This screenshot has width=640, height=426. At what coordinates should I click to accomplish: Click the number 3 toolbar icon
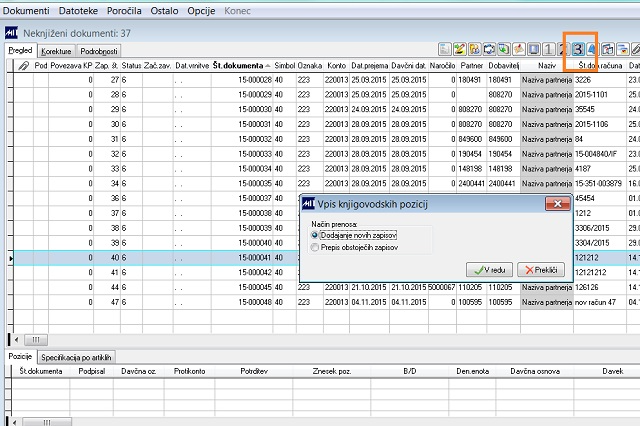(x=579, y=49)
